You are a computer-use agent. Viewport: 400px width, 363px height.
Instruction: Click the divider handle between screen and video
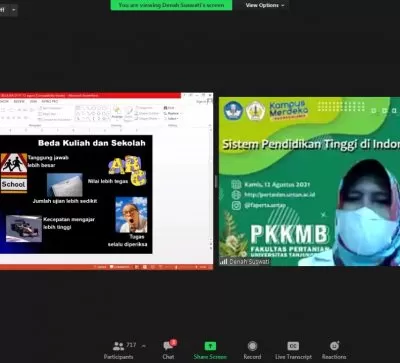tap(216, 181)
